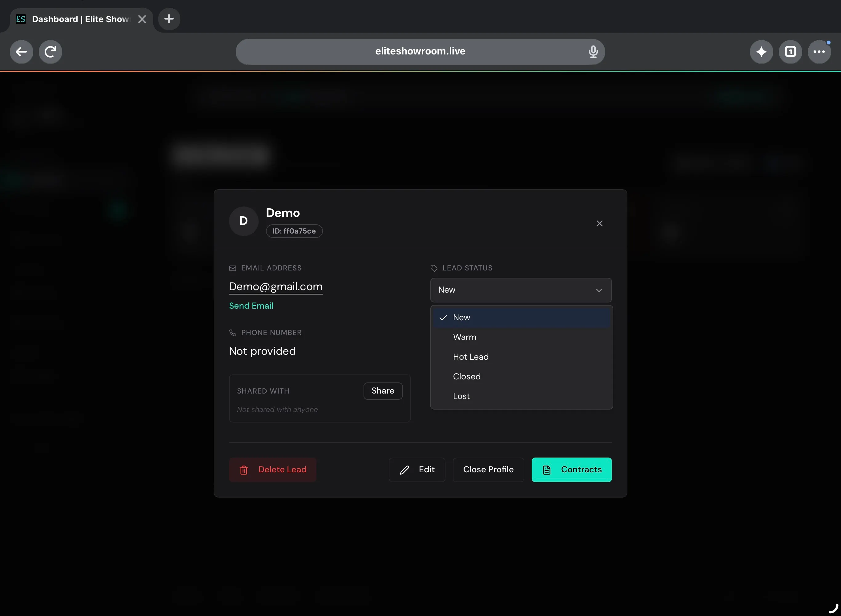The height and width of the screenshot is (616, 841).
Task: Click the Close Profile button
Action: [488, 470]
